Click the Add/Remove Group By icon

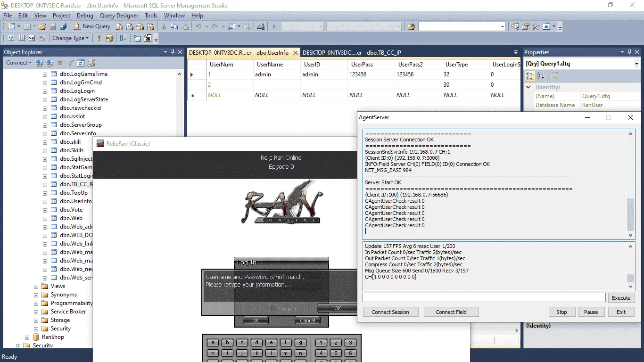tap(123, 38)
